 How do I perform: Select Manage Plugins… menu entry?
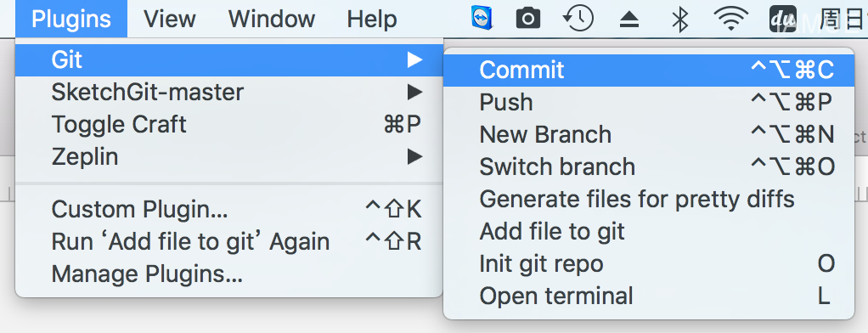click(x=229, y=274)
